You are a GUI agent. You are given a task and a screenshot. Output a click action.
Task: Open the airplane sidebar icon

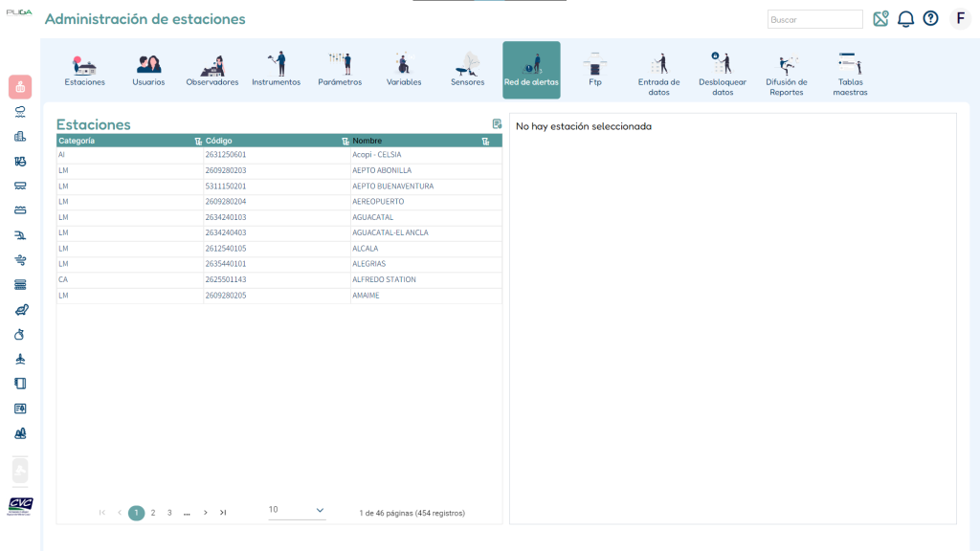[x=20, y=359]
